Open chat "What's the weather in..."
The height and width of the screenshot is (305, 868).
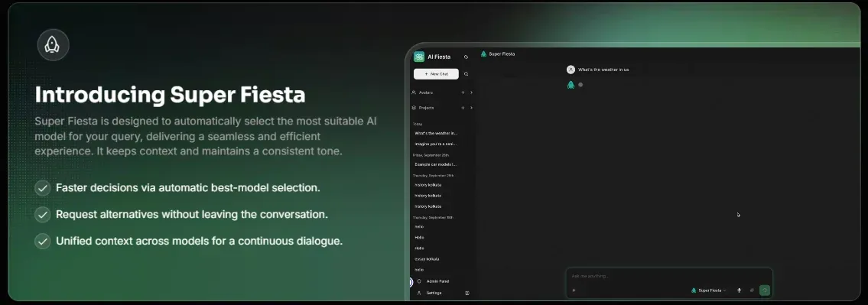(436, 134)
